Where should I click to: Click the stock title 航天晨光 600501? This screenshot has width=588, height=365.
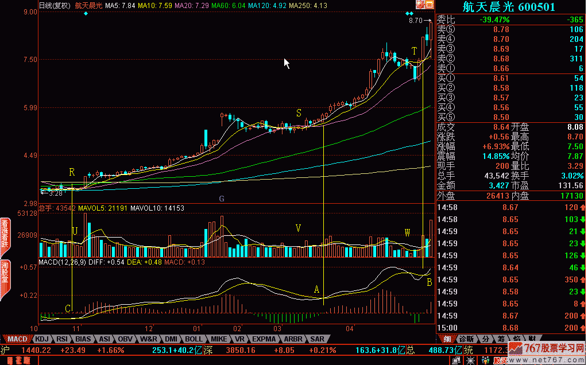[510, 6]
